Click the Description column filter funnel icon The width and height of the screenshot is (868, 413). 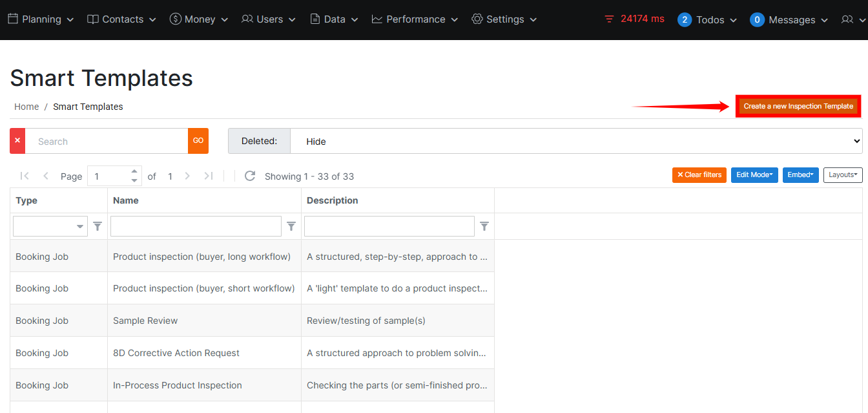pyautogui.click(x=484, y=226)
